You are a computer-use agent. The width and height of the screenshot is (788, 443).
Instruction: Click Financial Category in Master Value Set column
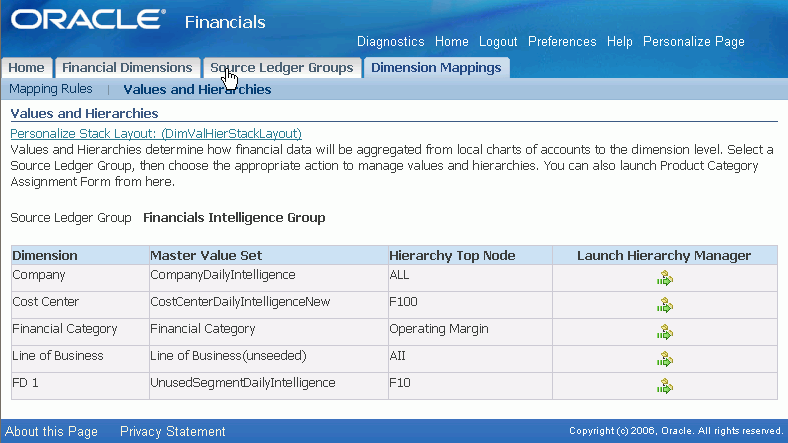(x=203, y=329)
